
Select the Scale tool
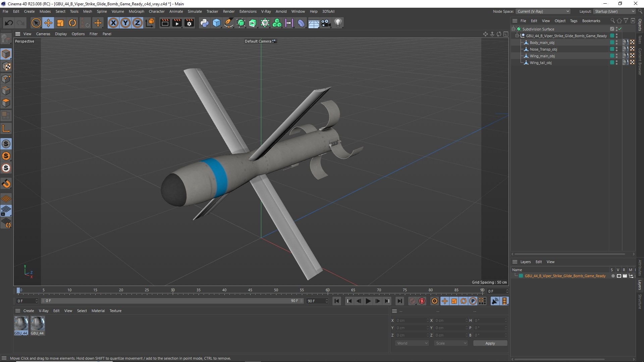click(60, 23)
